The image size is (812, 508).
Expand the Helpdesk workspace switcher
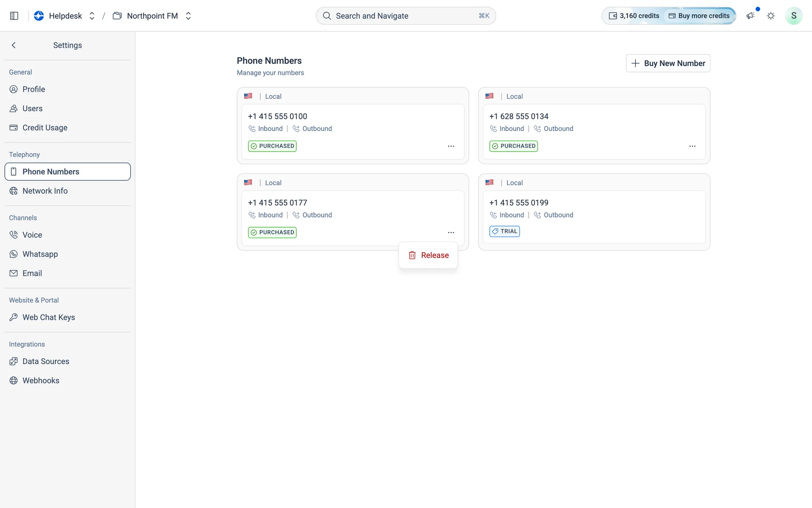tap(92, 16)
